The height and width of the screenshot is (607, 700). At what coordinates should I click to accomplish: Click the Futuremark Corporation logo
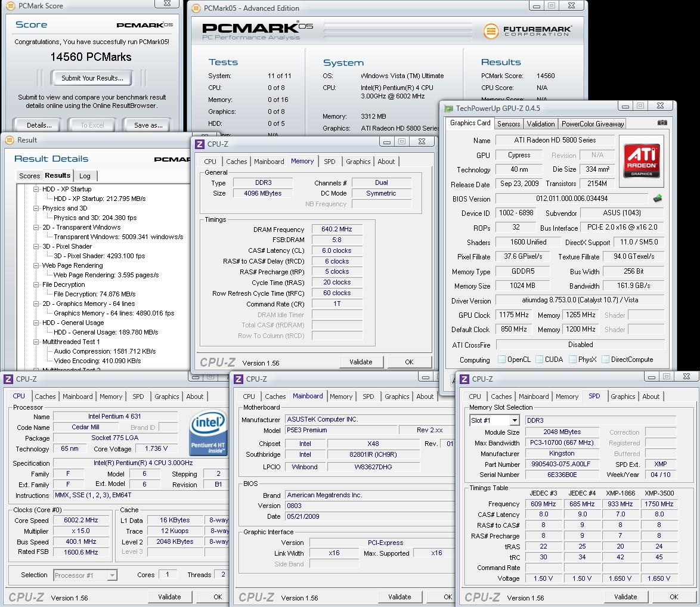point(527,31)
